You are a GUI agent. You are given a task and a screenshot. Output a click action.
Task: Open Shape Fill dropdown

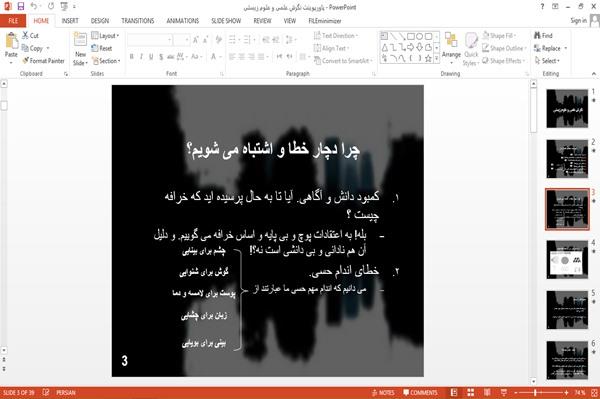point(499,36)
